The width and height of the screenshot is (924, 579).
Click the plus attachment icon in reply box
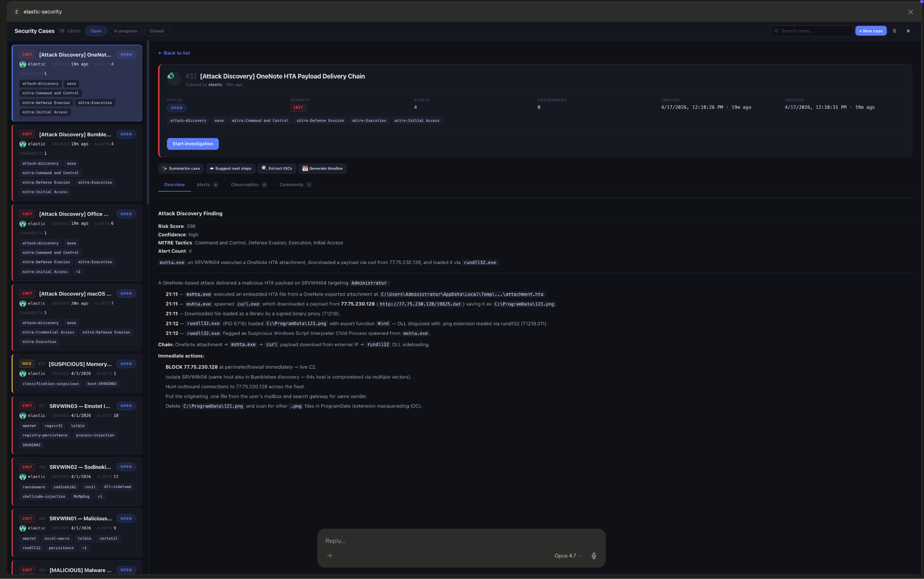click(330, 556)
